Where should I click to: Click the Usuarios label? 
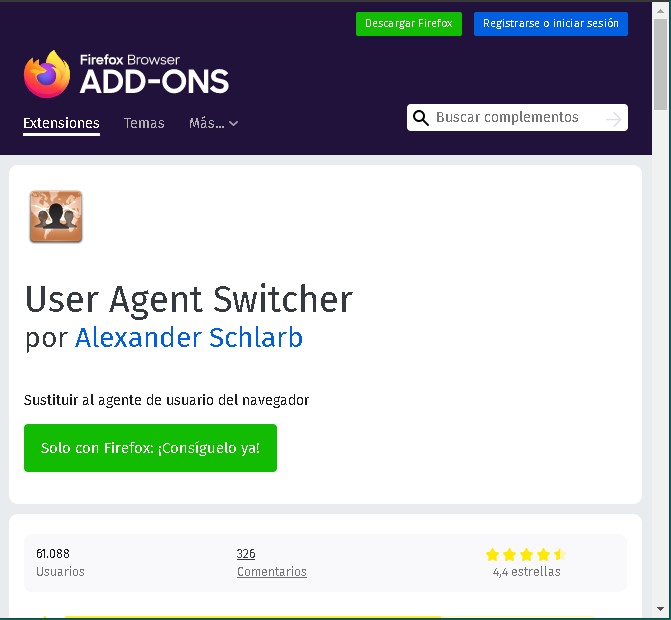(60, 572)
